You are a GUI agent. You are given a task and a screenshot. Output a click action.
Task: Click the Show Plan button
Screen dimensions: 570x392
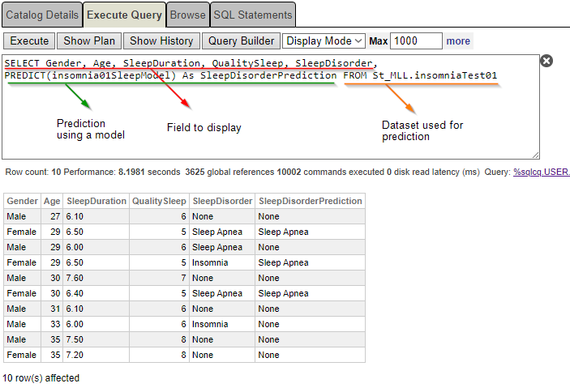pyautogui.click(x=89, y=40)
